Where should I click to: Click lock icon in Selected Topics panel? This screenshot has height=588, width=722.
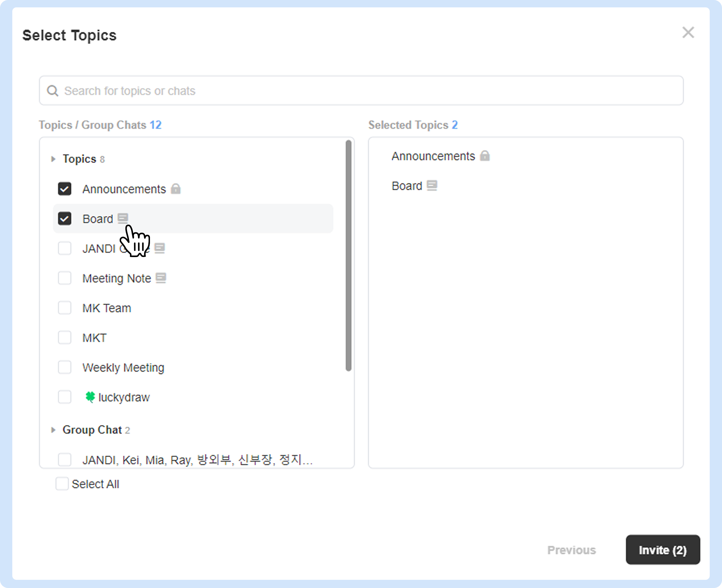[x=485, y=156]
